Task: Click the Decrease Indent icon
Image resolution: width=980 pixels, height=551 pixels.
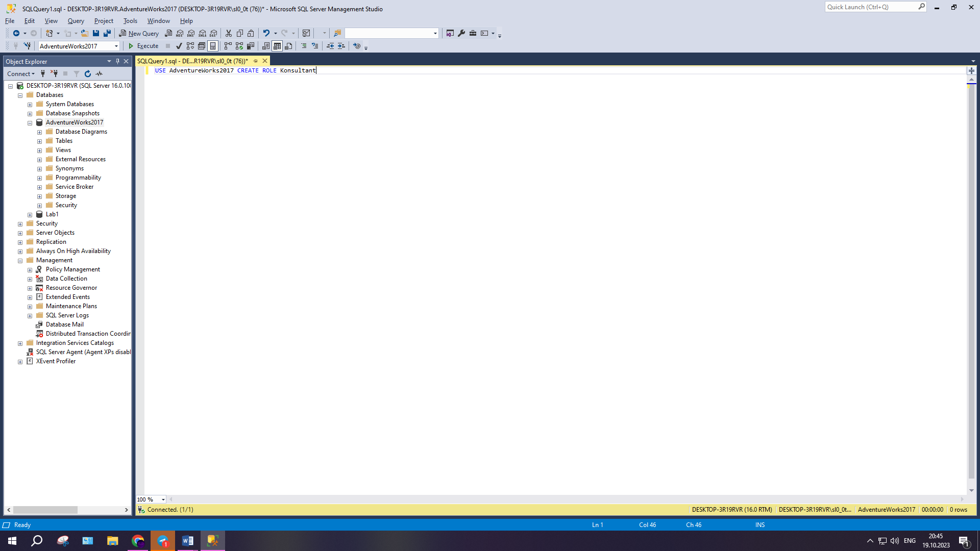Action: [x=330, y=46]
